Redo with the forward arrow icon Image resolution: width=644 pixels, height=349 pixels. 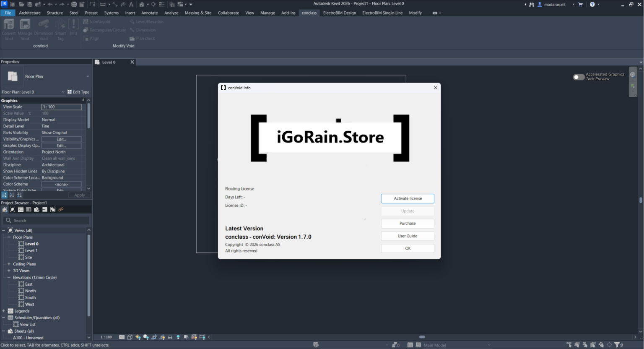click(62, 4)
